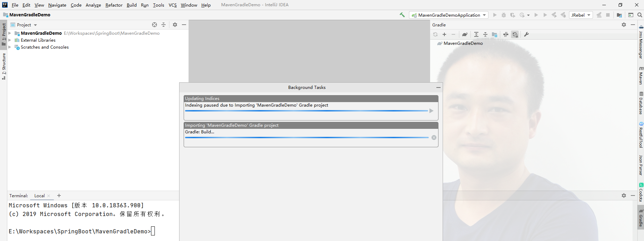Open the Refactor menu

114,5
